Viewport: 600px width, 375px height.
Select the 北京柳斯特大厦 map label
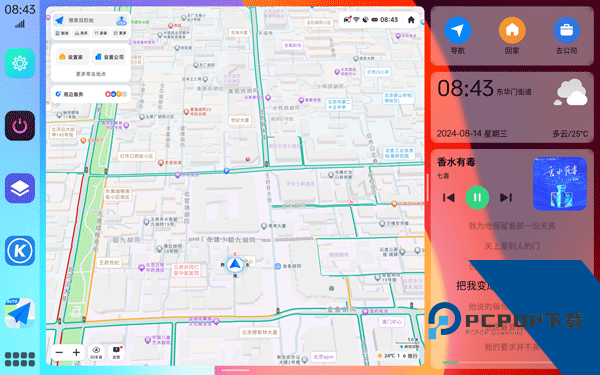[259, 332]
